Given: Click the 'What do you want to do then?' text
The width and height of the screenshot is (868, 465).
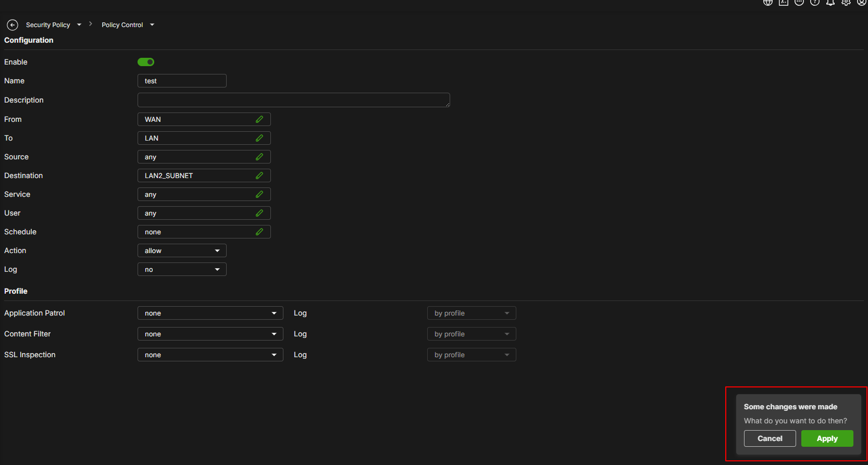Looking at the screenshot, I should [x=796, y=421].
